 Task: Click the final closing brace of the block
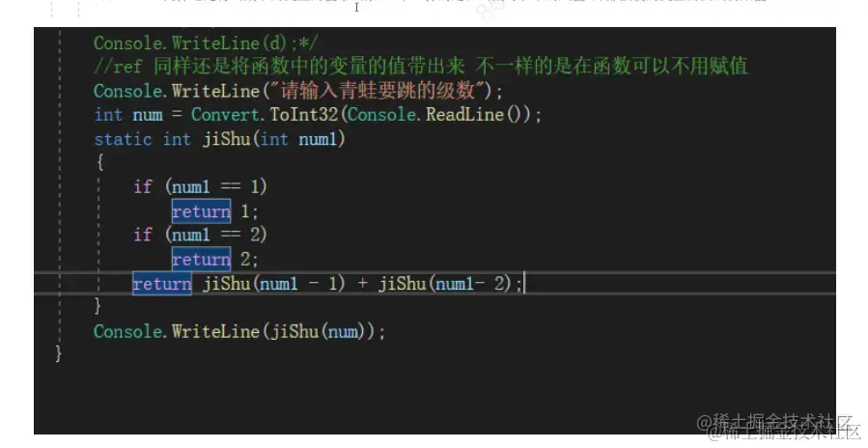coord(58,353)
